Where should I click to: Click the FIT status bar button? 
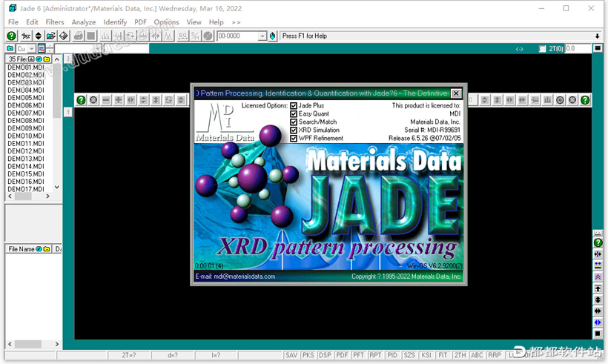[x=443, y=355]
